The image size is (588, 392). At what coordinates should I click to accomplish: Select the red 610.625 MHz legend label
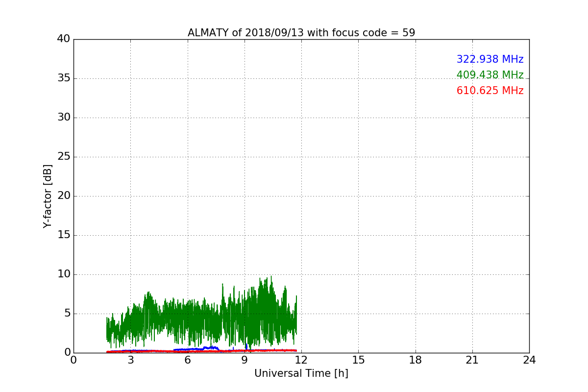pos(490,91)
